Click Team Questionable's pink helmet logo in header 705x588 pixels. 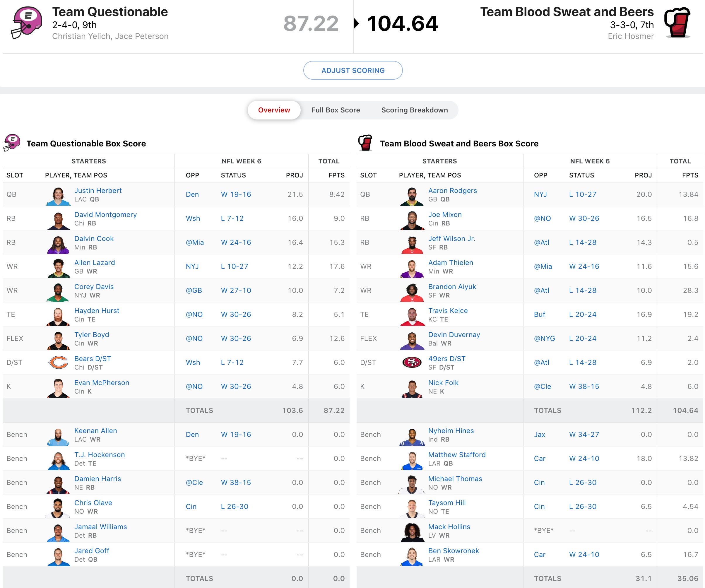coord(27,23)
